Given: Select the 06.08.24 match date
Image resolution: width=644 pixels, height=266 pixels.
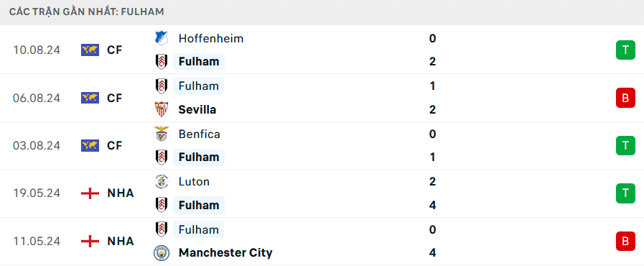Looking at the screenshot, I should pyautogui.click(x=37, y=98).
